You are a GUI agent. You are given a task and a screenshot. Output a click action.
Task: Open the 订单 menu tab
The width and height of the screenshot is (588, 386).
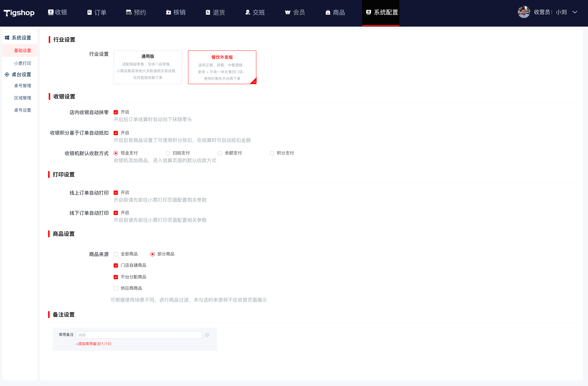tap(97, 12)
